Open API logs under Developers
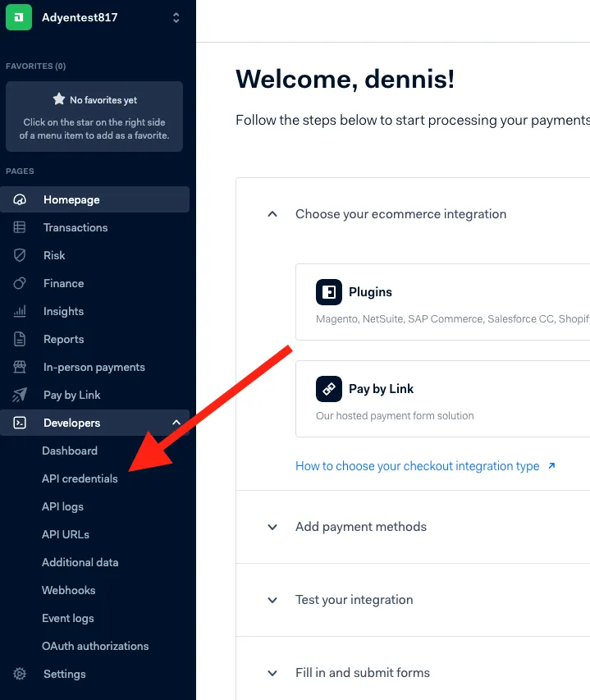This screenshot has height=700, width=590. [x=62, y=506]
